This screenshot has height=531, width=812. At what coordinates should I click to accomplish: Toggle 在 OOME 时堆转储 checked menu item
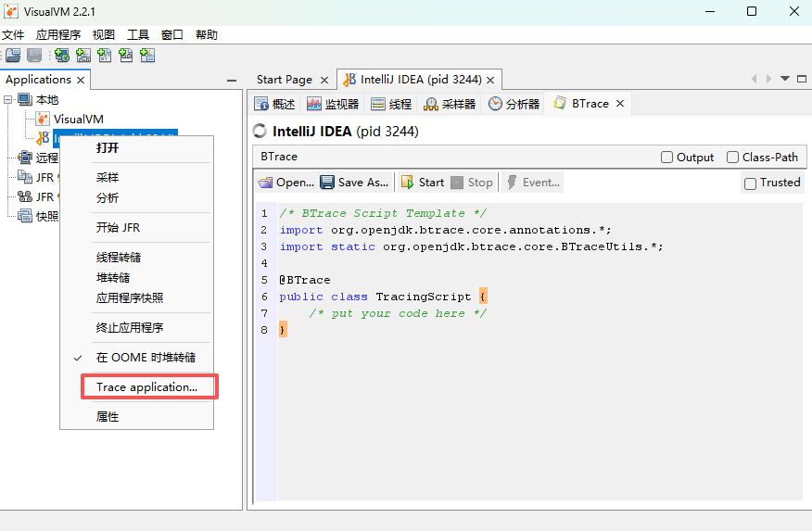click(137, 357)
